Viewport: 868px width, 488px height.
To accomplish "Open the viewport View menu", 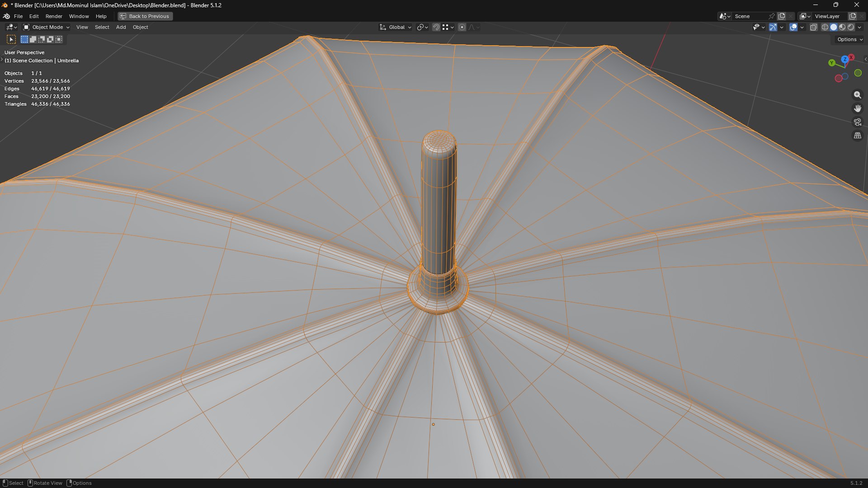I will pos(82,27).
